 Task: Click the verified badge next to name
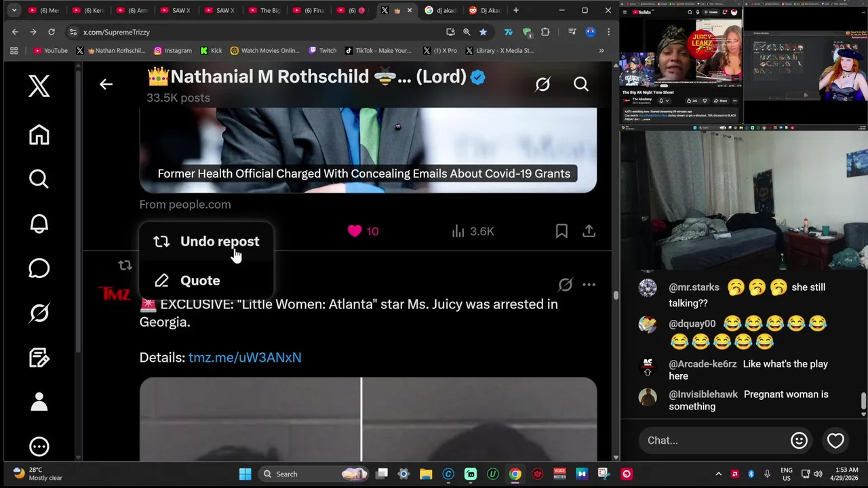(478, 77)
